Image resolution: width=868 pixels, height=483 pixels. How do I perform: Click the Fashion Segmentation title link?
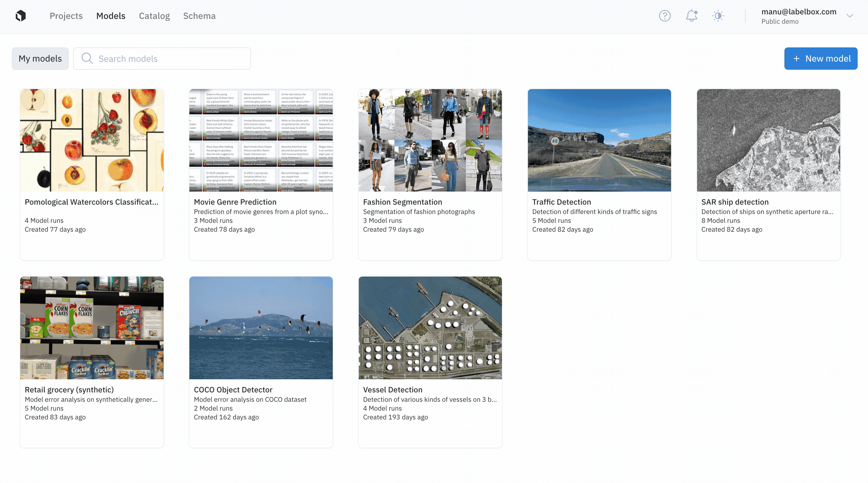coord(402,202)
